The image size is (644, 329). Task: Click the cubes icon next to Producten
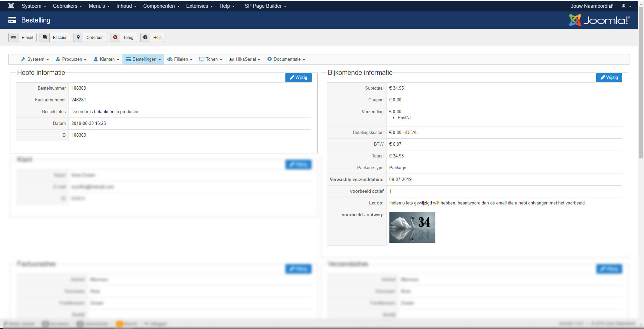[x=58, y=59]
